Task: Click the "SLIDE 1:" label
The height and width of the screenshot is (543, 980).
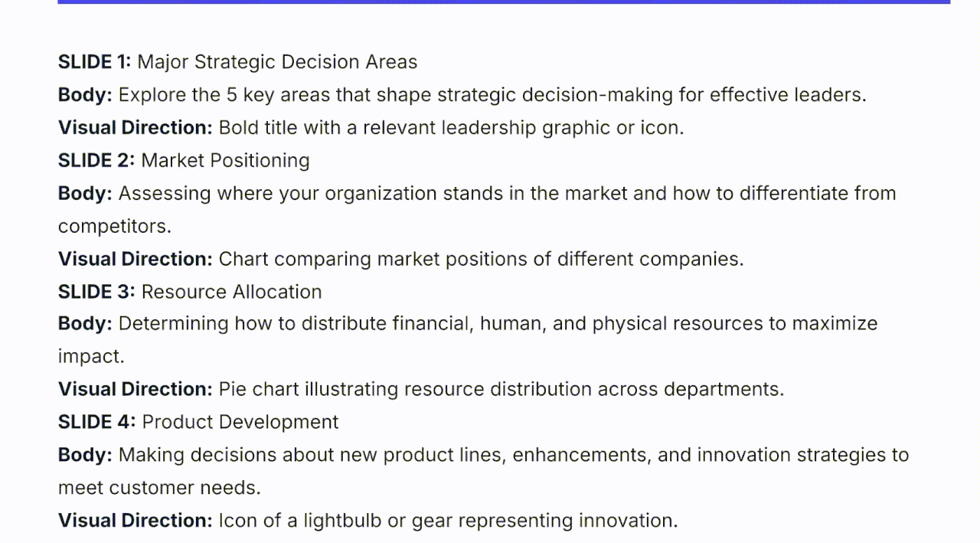Action: (x=95, y=62)
